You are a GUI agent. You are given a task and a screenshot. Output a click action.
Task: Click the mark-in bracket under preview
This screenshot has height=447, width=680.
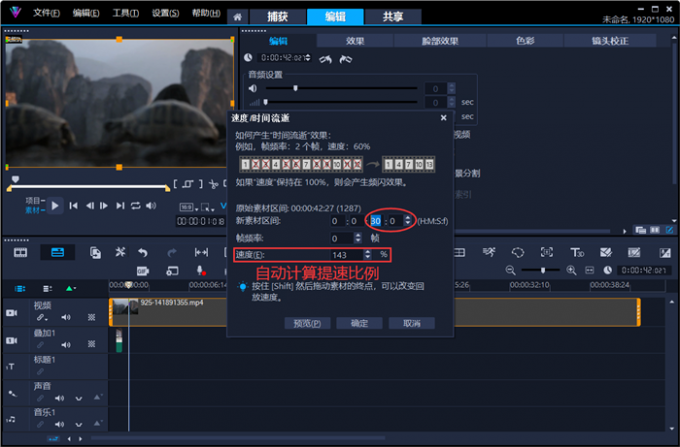(175, 184)
